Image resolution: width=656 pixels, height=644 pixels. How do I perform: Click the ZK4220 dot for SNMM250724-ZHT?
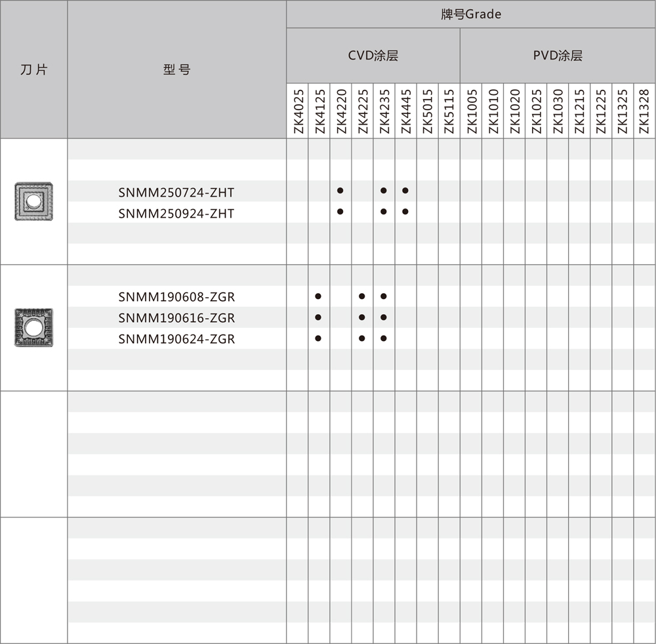(340, 191)
